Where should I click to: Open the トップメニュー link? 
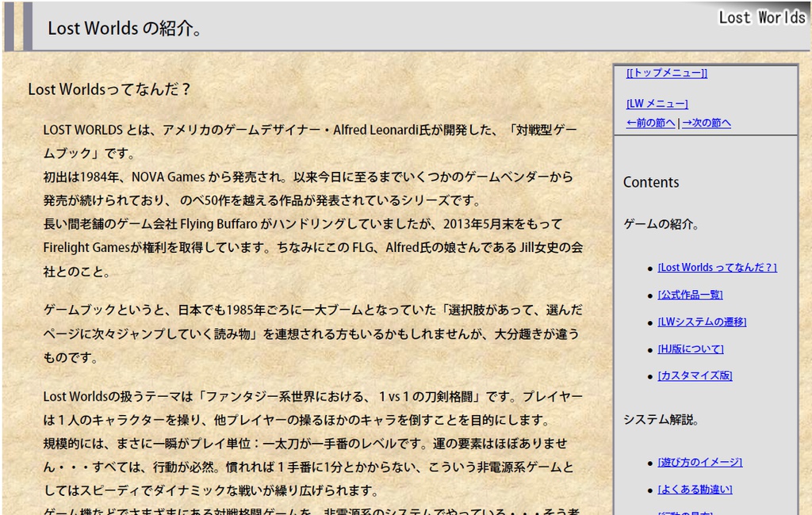[666, 73]
